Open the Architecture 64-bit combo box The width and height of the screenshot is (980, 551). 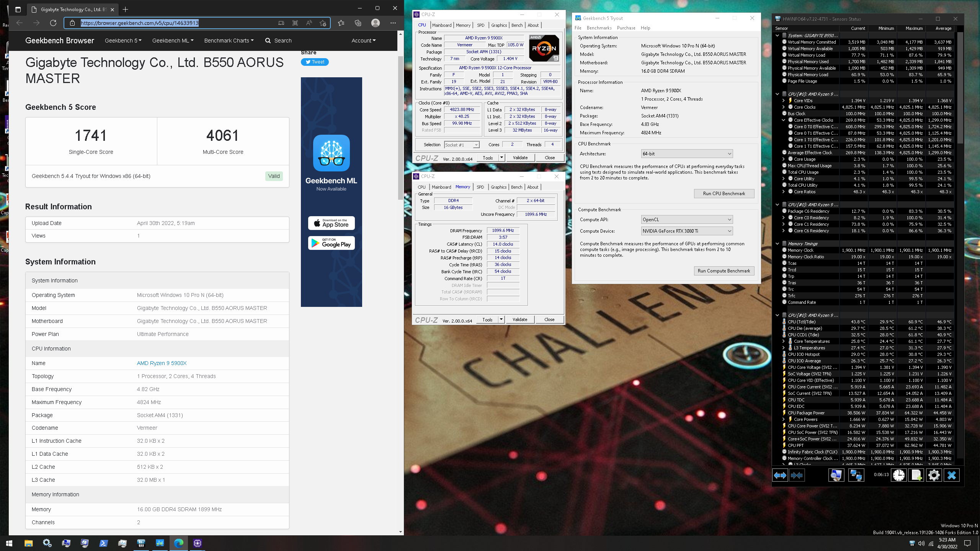point(687,154)
